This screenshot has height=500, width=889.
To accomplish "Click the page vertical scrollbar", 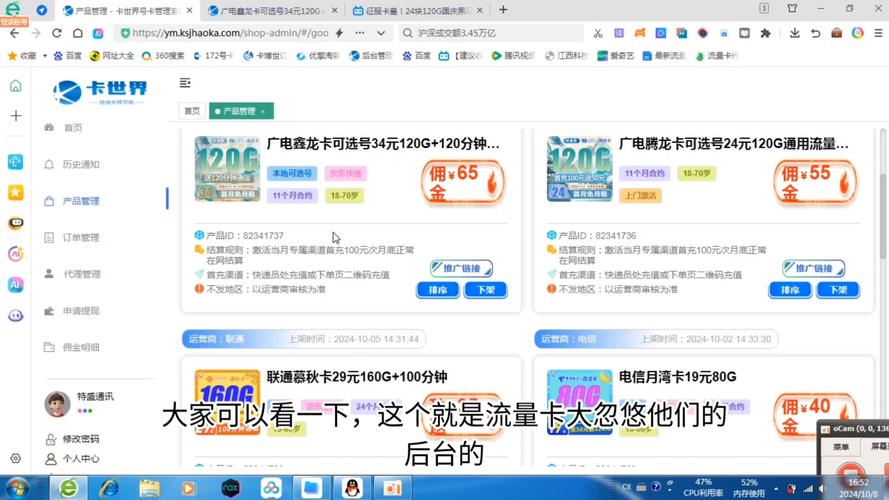I will pos(882,215).
